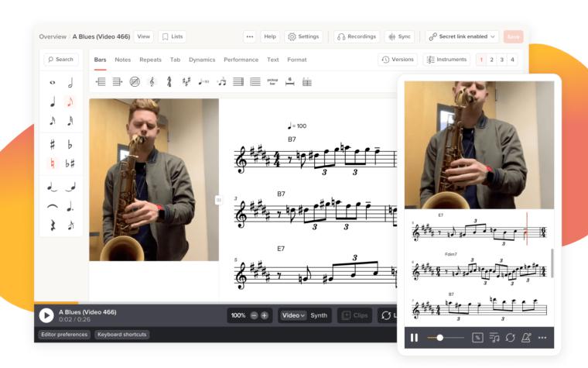Click the slashed circle delete-bar icon

pos(135,81)
